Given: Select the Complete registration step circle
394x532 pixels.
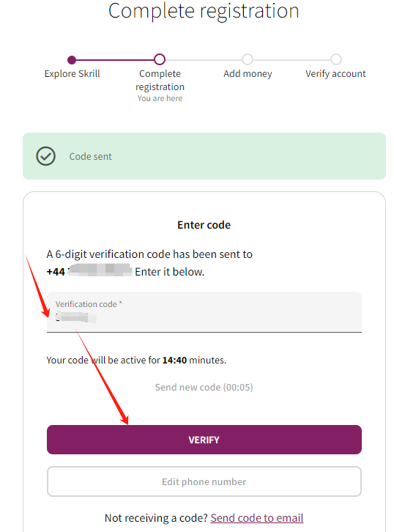Looking at the screenshot, I should coord(160,59).
